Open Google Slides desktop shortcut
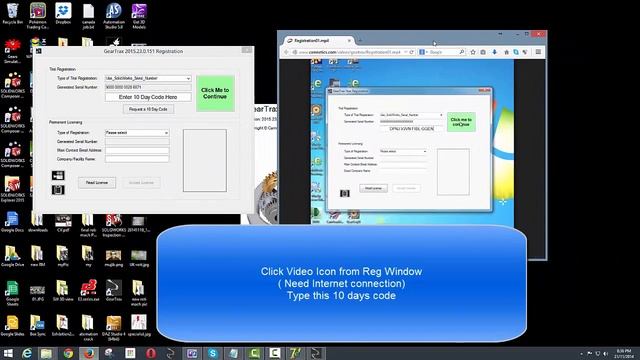This screenshot has width=640, height=360. 13,326
